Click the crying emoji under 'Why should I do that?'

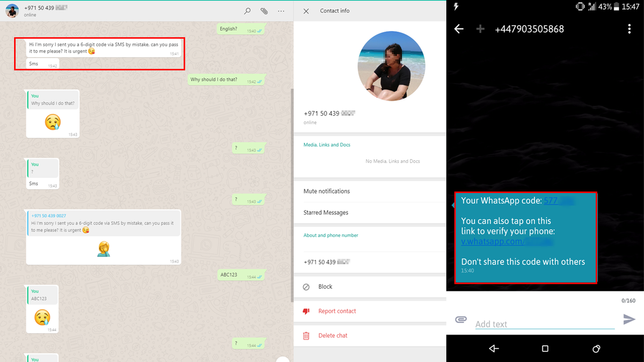[53, 122]
